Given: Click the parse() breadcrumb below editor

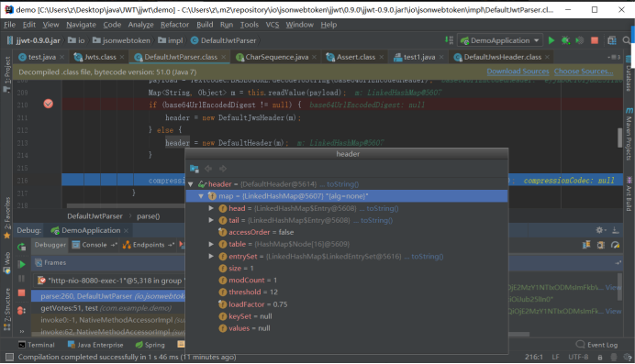Looking at the screenshot, I should click(149, 216).
